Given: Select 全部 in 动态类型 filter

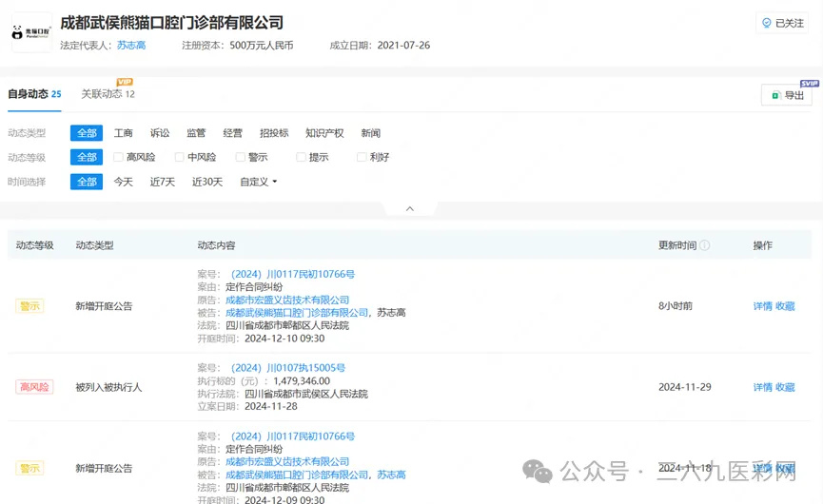Looking at the screenshot, I should click(x=87, y=133).
